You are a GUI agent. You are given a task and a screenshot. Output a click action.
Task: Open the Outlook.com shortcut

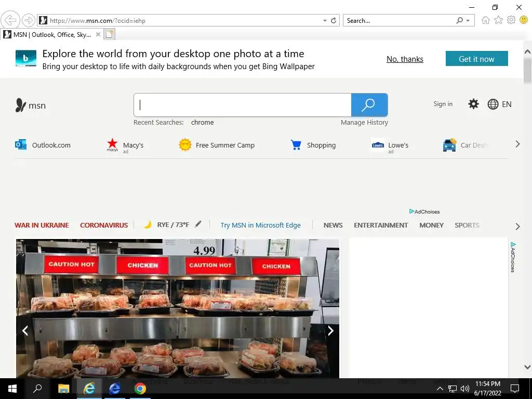[x=43, y=145]
